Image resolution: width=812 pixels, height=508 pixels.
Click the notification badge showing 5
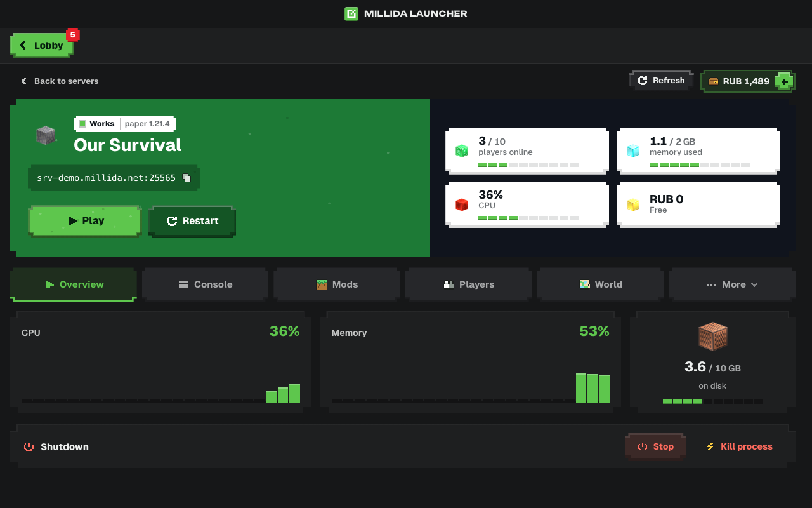point(73,34)
